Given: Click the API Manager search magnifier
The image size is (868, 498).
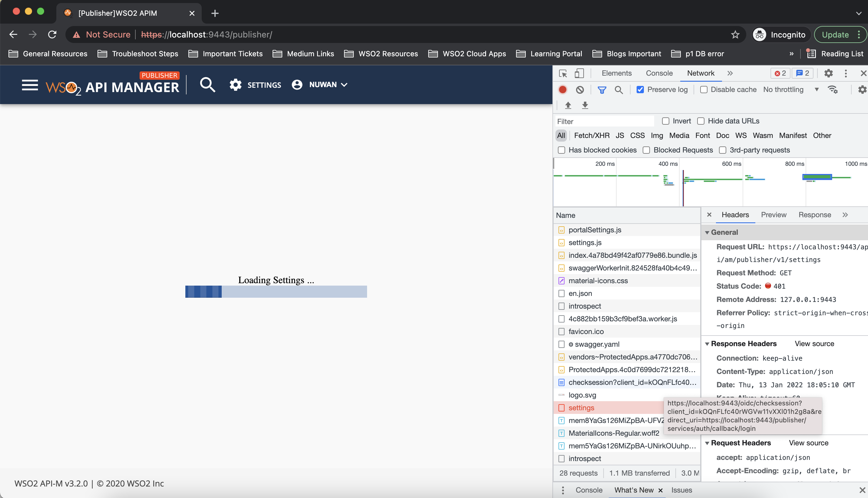Looking at the screenshot, I should tap(207, 84).
